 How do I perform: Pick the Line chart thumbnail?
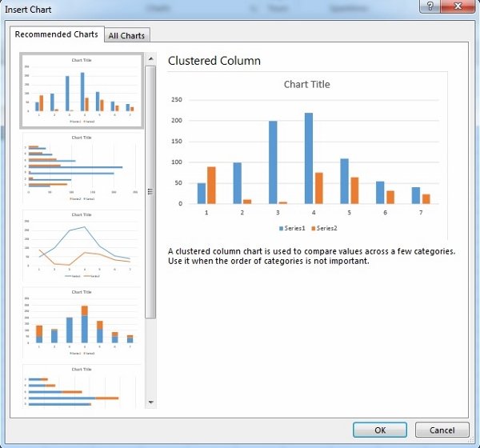coord(82,245)
